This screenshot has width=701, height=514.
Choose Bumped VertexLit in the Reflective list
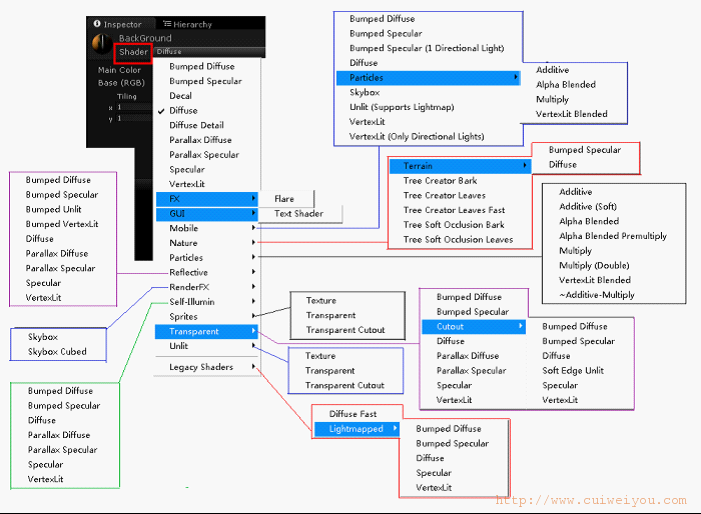pos(62,224)
